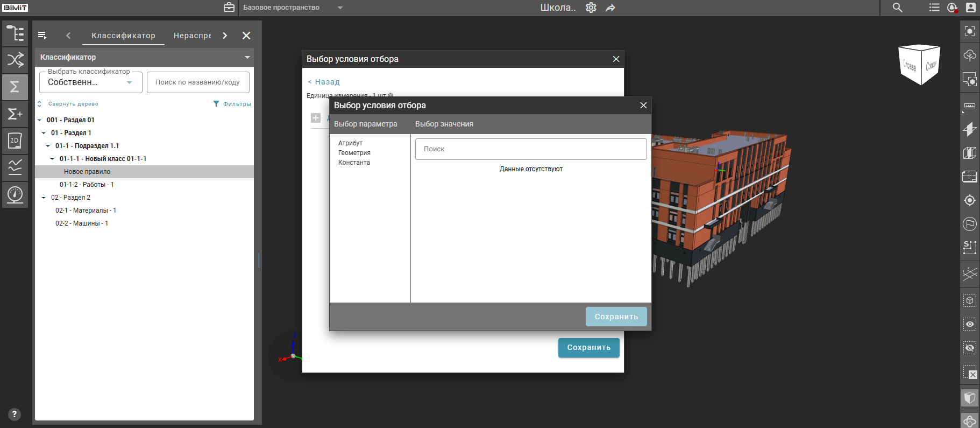Image resolution: width=980 pixels, height=428 pixels.
Task: Select the ruler measurement tool
Action: (970, 106)
